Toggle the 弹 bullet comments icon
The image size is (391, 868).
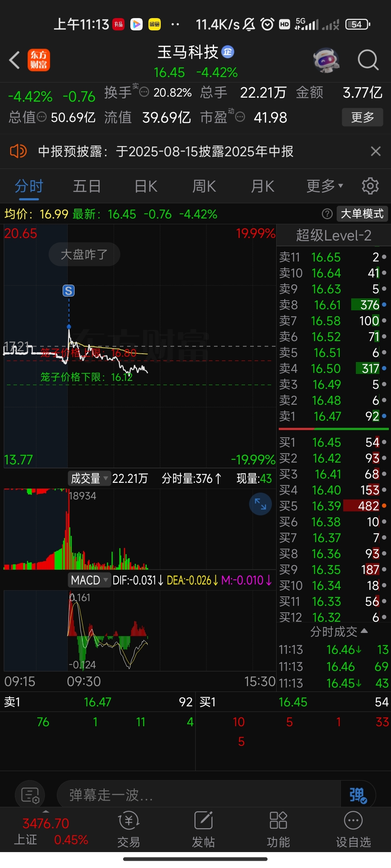click(358, 795)
